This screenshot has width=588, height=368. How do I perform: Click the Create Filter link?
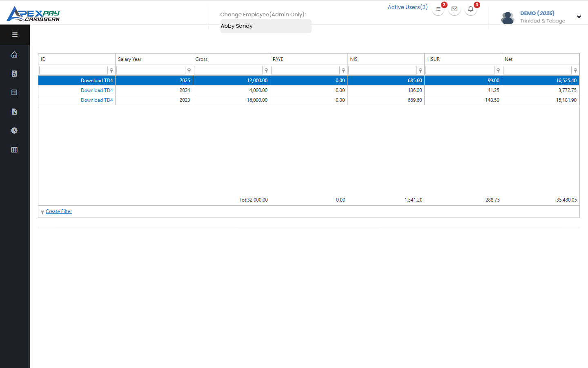pos(59,211)
